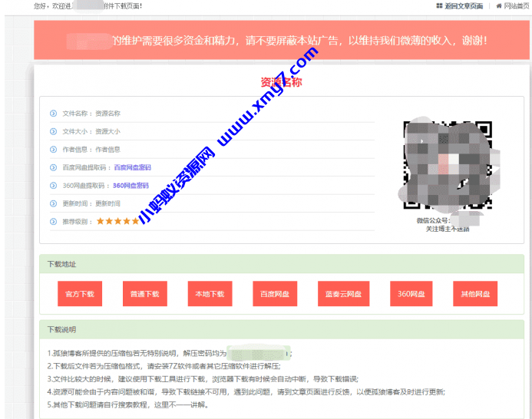Select the 百度网盘密码 extraction code text
This screenshot has width=532, height=419.
pyautogui.click(x=132, y=167)
